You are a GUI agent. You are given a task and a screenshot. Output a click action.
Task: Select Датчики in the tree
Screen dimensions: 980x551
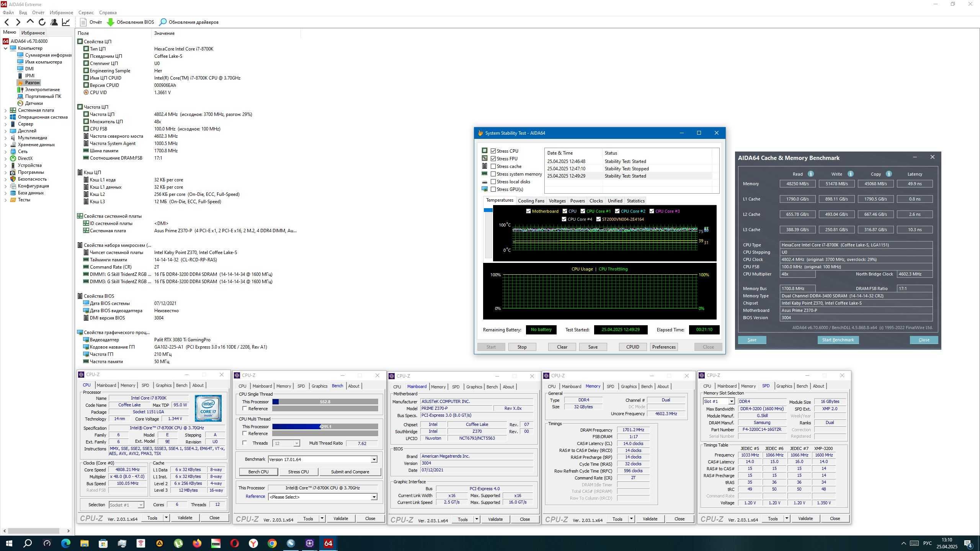tap(34, 103)
